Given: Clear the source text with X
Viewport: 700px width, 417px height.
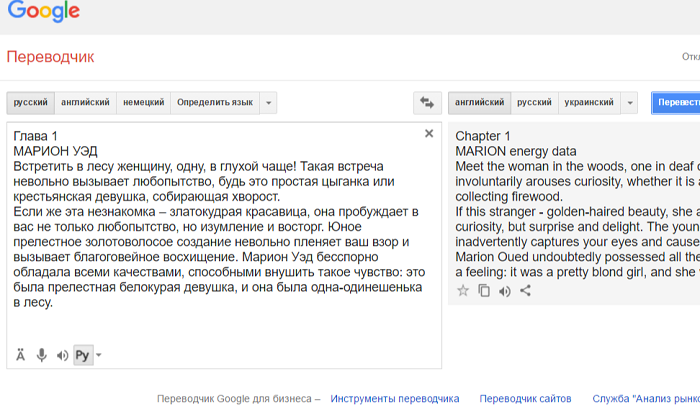Looking at the screenshot, I should [429, 133].
